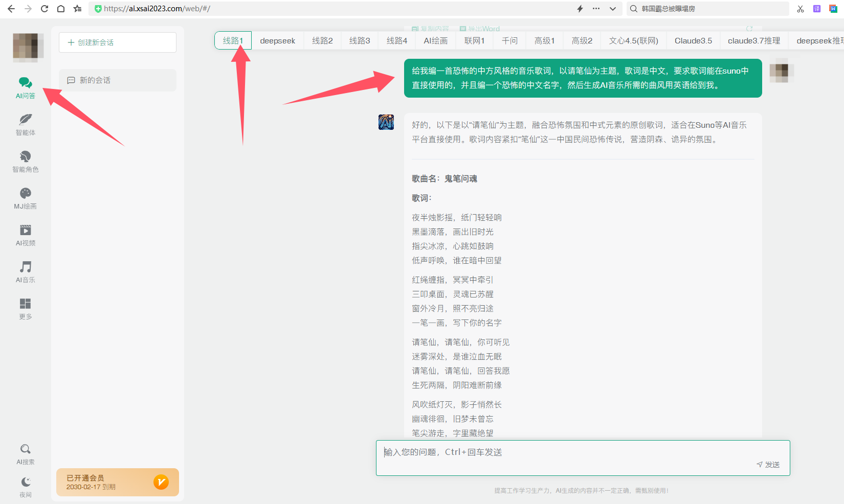Open the AI视频 video tool

pyautogui.click(x=26, y=235)
